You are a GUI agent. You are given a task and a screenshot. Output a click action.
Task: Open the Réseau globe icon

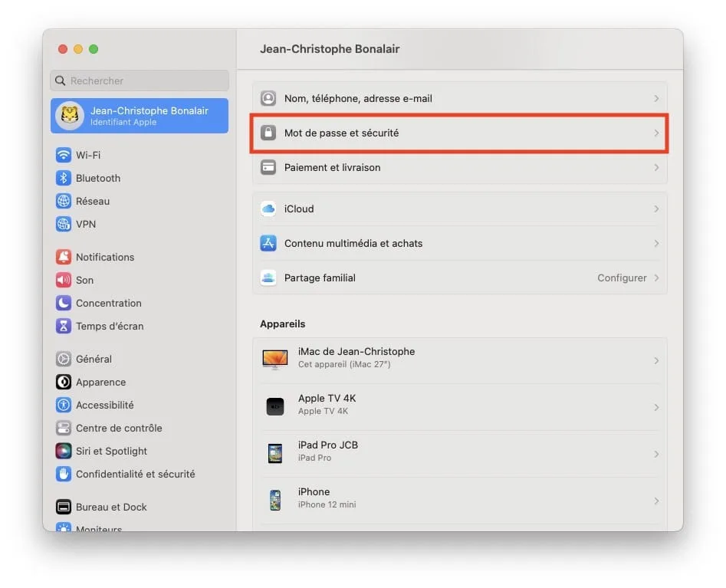click(64, 201)
